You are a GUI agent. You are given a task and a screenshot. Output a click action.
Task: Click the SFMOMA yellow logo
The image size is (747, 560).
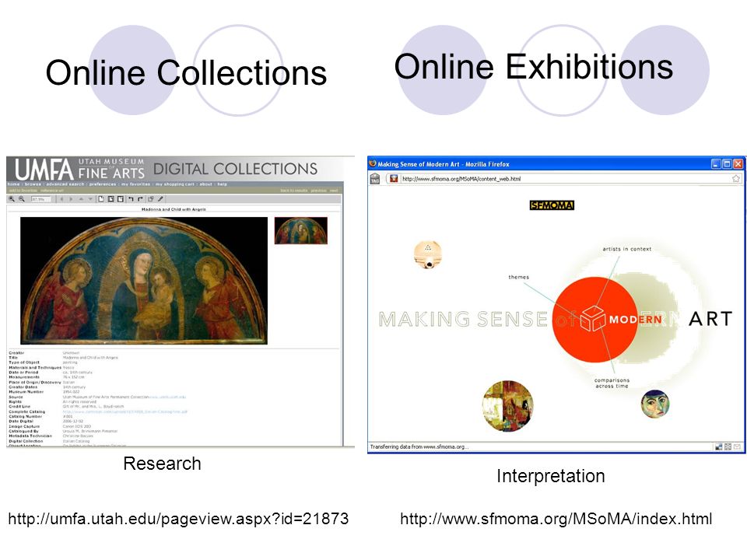[552, 205]
